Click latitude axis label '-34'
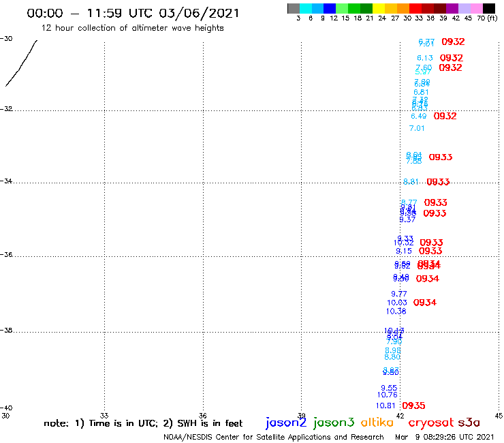Screen dimensions: 504x443 [x=6, y=181]
